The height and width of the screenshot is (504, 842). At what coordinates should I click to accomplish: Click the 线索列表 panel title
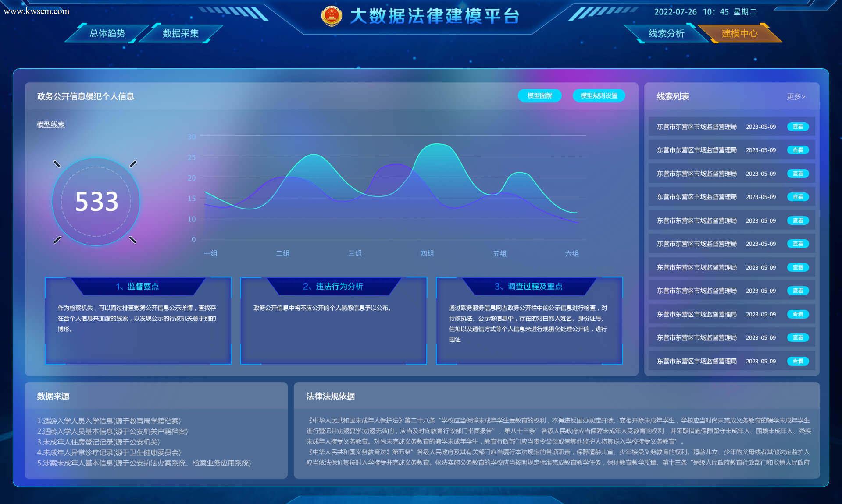(x=673, y=96)
